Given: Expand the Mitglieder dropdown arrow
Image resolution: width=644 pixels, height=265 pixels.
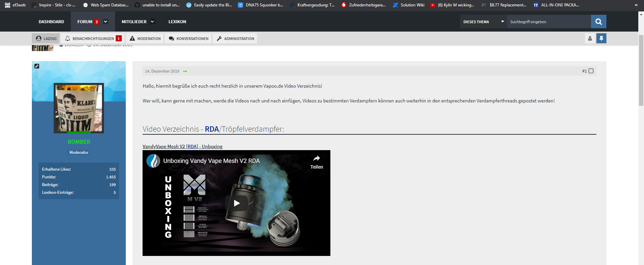Looking at the screenshot, I should click(x=152, y=22).
